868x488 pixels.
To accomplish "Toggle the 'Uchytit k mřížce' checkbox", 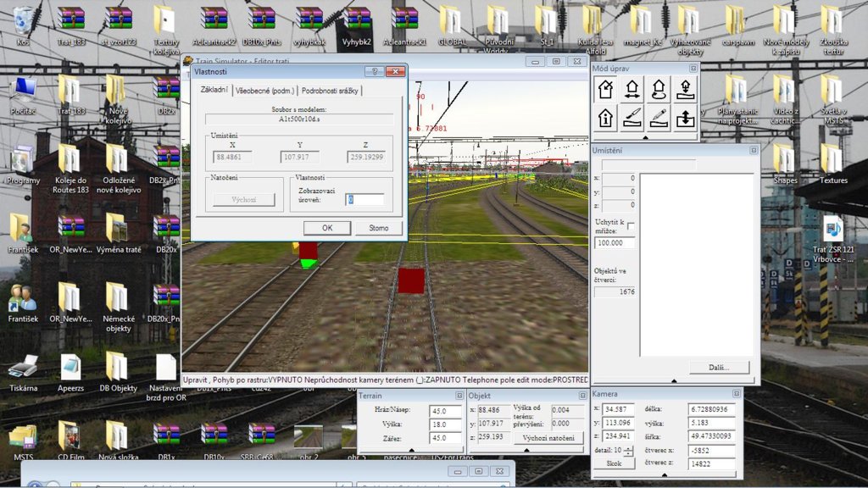I will [x=630, y=225].
